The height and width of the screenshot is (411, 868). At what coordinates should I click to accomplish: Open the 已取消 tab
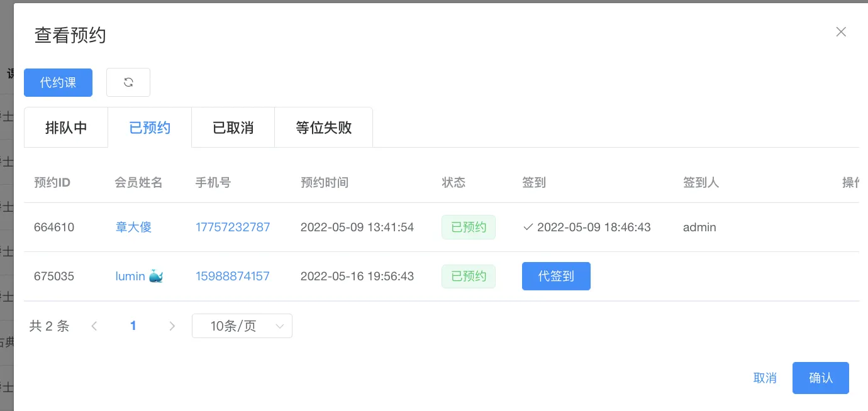[x=233, y=128]
